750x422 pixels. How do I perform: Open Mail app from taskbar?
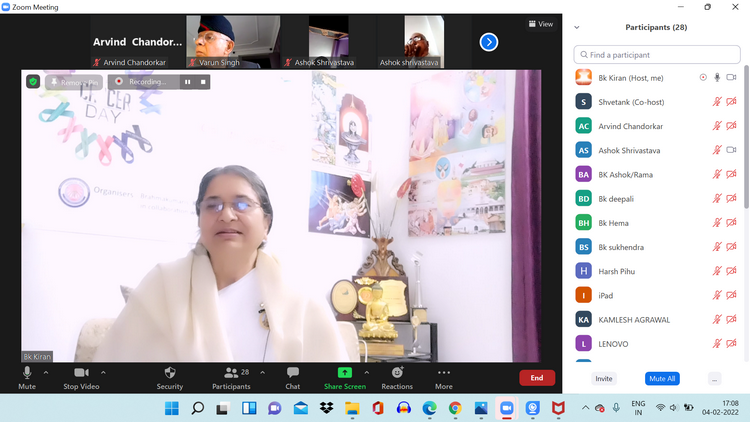[x=301, y=408]
